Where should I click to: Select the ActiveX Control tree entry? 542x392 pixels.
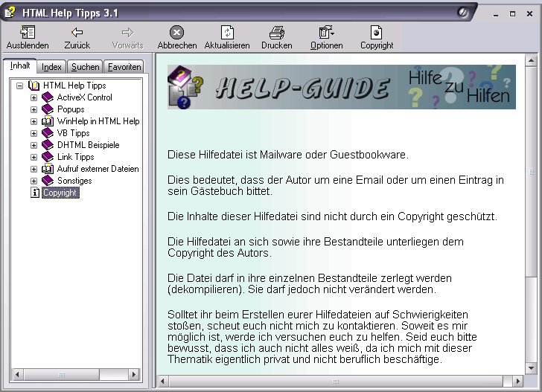(x=85, y=97)
